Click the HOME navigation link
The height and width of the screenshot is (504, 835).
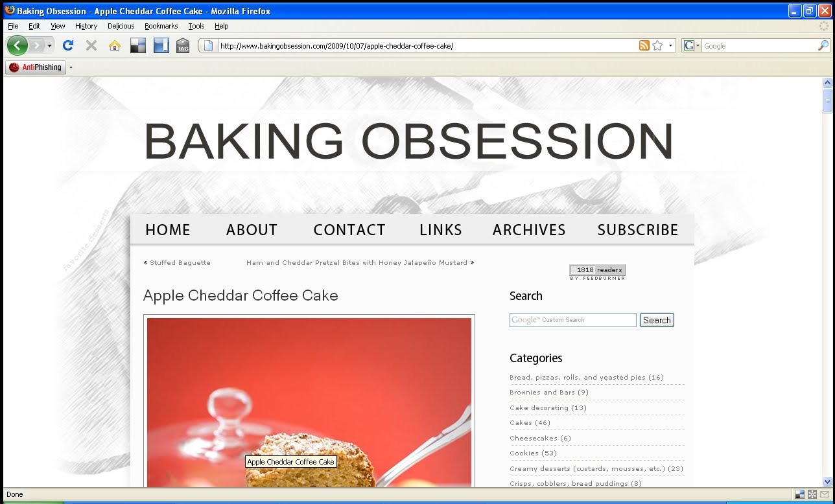pyautogui.click(x=168, y=230)
